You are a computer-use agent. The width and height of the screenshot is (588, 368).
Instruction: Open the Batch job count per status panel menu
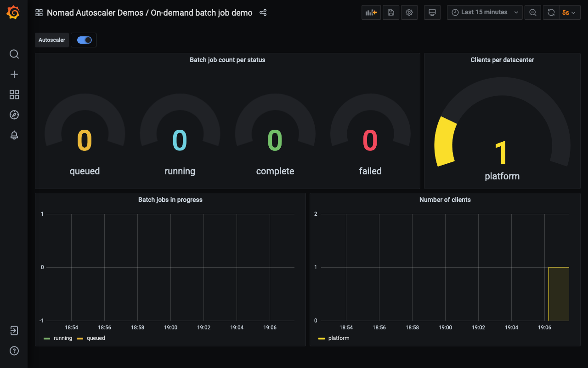[x=227, y=60]
